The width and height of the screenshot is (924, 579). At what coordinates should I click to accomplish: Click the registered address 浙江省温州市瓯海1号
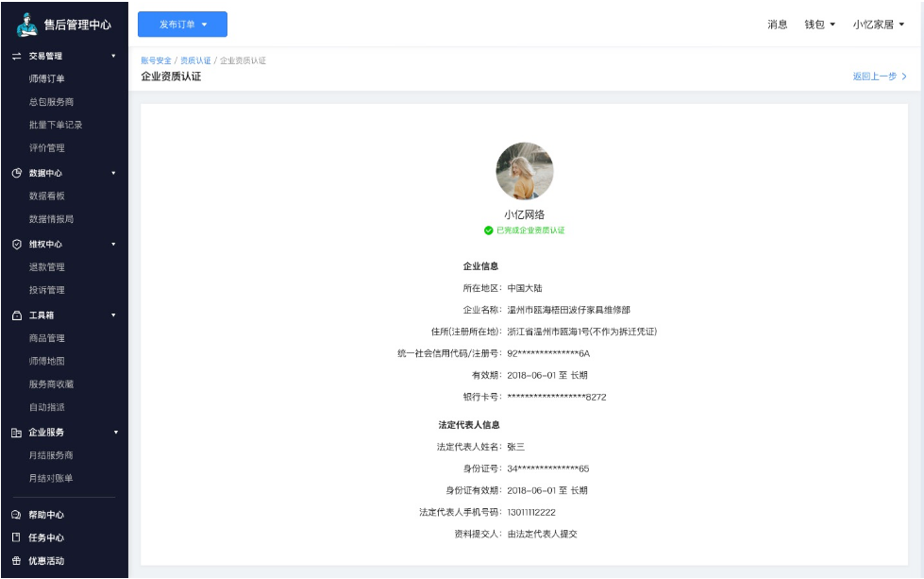point(581,332)
